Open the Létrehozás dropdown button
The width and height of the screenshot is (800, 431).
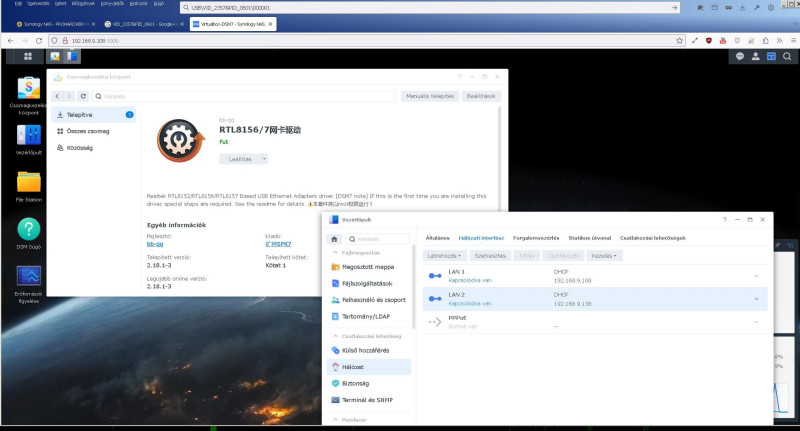(444, 256)
